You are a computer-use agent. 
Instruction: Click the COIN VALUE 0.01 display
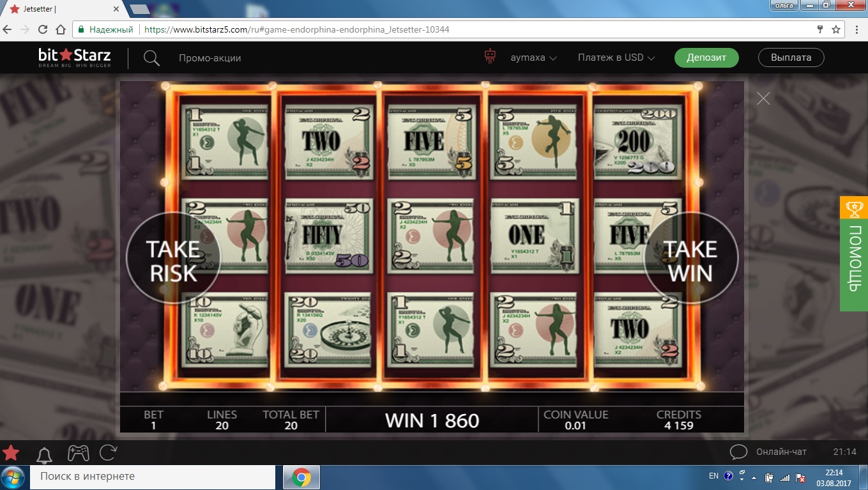tap(575, 420)
